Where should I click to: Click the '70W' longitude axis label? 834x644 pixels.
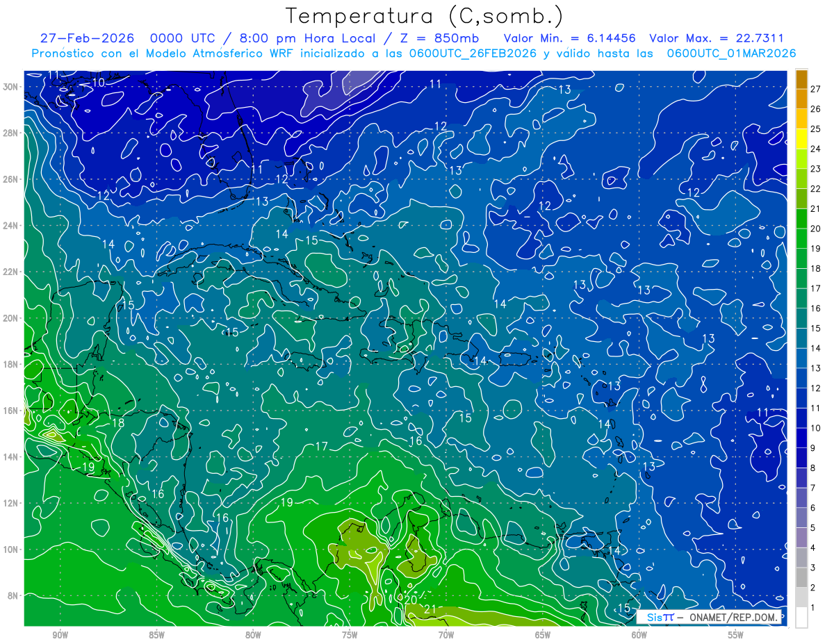click(446, 635)
